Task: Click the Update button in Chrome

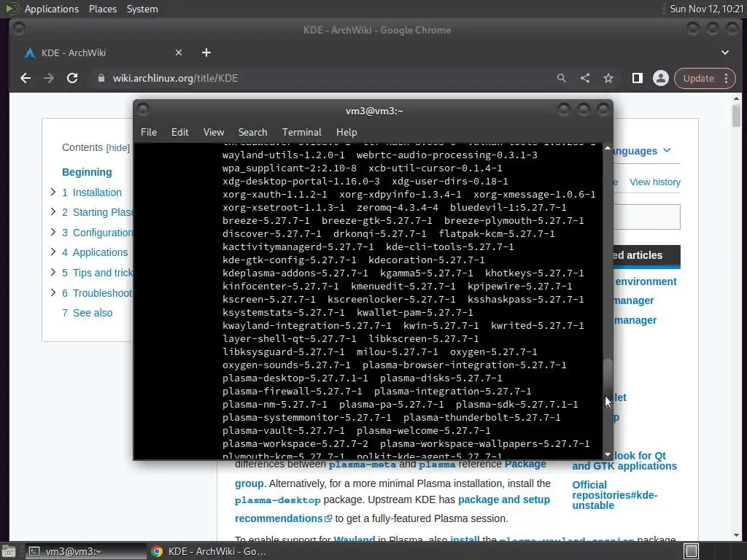Action: [698, 78]
